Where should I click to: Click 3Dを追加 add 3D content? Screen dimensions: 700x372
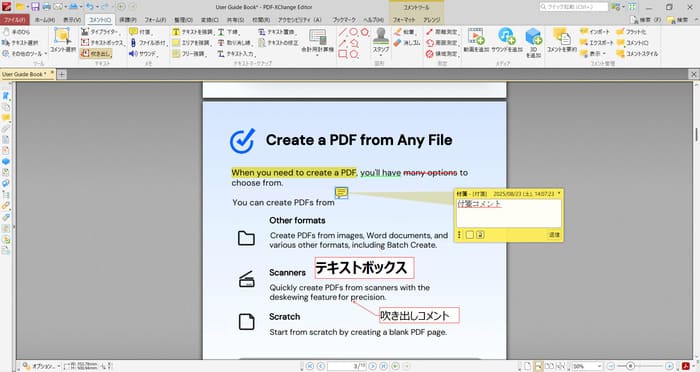(x=533, y=42)
